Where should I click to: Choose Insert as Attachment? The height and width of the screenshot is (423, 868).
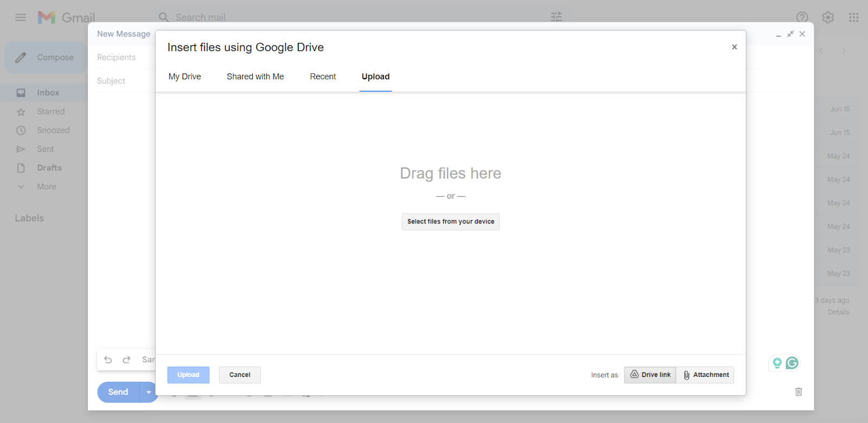(x=705, y=375)
